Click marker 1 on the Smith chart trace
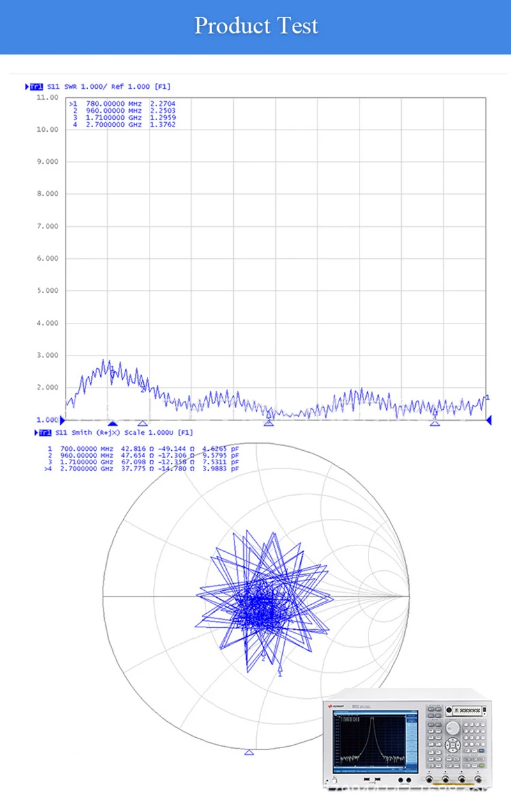This screenshot has width=511, height=812. [x=280, y=668]
